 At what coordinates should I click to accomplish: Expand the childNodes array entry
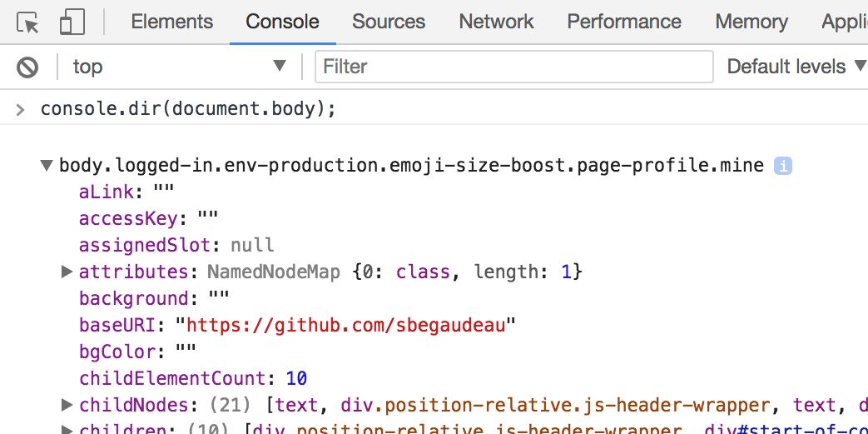[67, 405]
